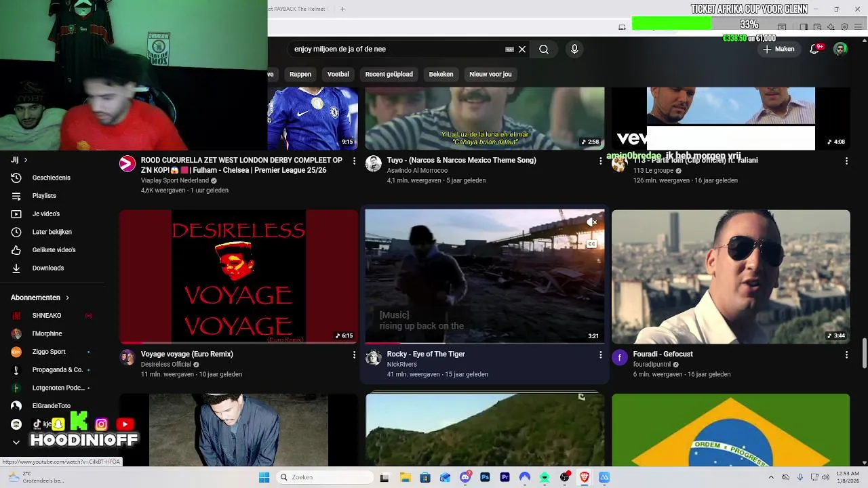
Task: Click the page vertical scrollbar thumb
Action: coord(864,354)
